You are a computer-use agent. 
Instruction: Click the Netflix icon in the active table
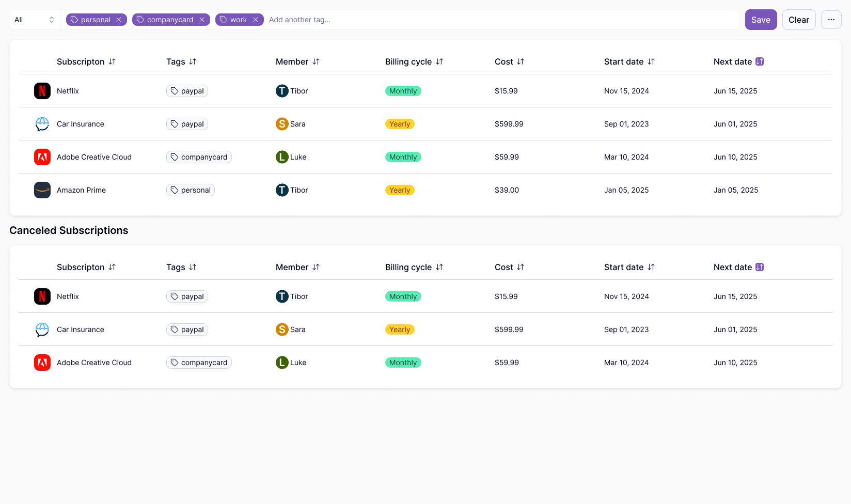tap(42, 90)
